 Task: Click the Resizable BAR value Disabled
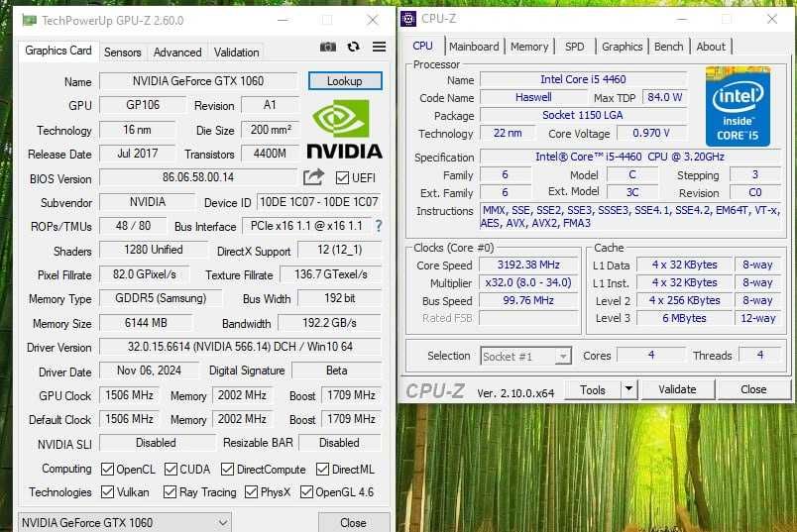339,443
